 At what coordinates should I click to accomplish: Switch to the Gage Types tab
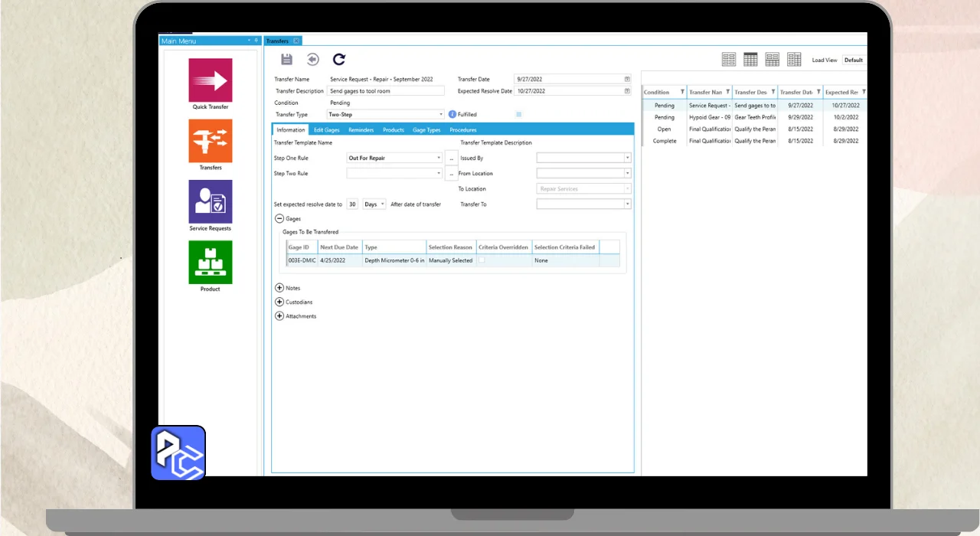point(426,130)
